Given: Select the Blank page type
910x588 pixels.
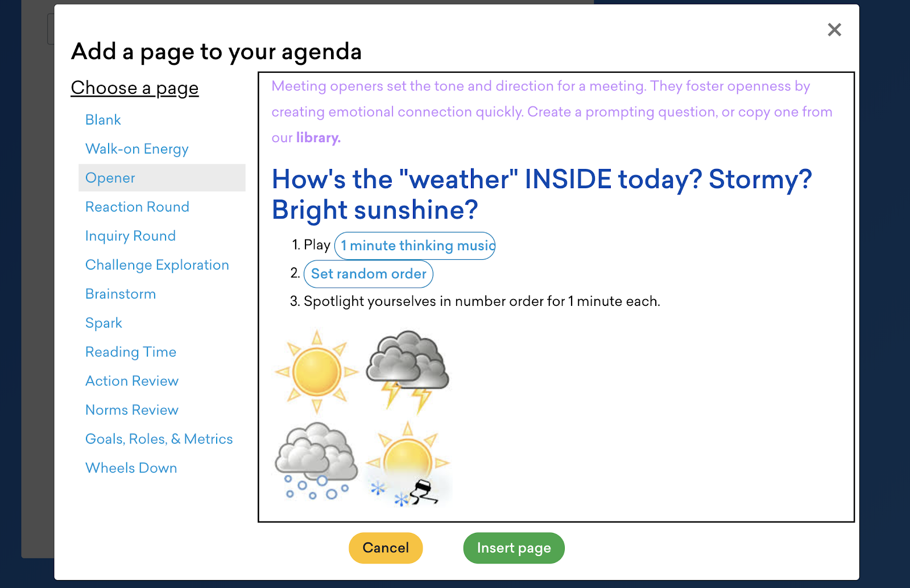Looking at the screenshot, I should click(103, 120).
